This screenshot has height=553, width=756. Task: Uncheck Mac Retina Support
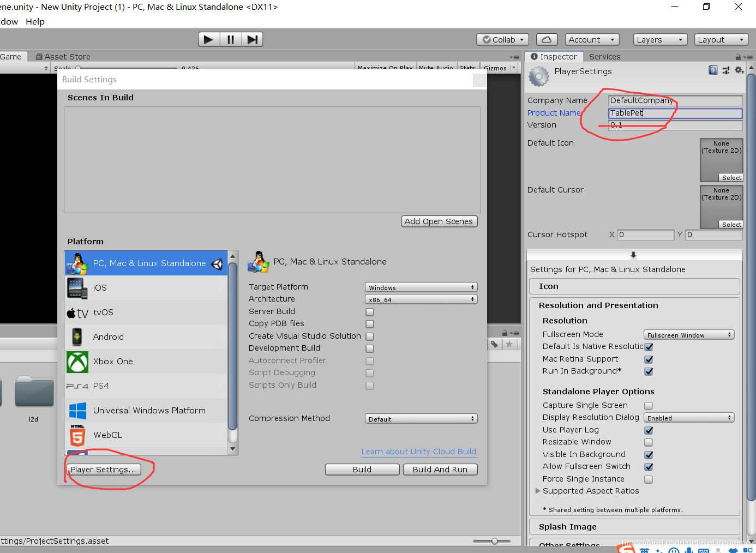[649, 359]
